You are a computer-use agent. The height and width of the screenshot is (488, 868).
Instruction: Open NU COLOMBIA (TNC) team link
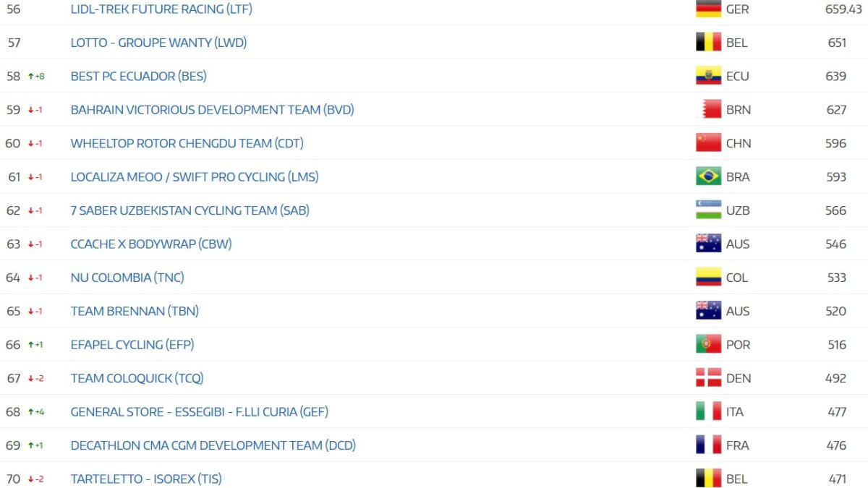127,278
